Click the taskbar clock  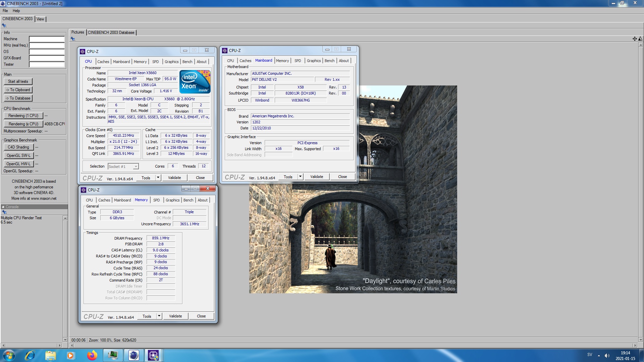pos(625,356)
